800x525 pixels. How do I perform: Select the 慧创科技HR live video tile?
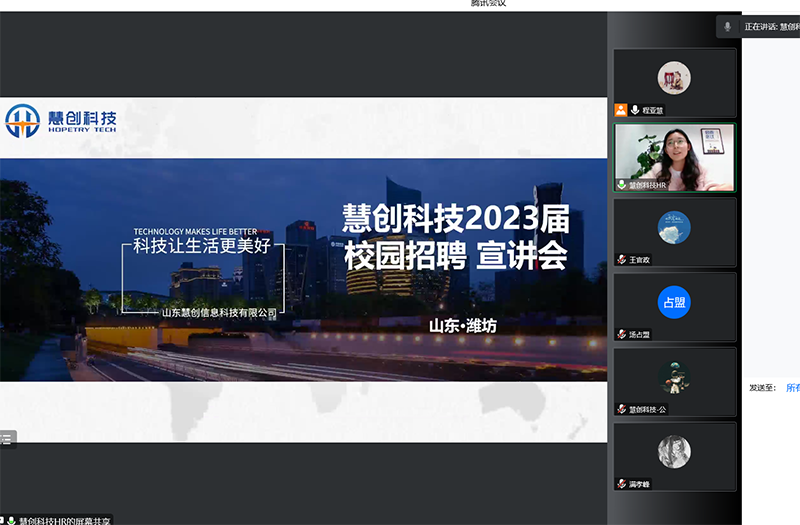[674, 155]
